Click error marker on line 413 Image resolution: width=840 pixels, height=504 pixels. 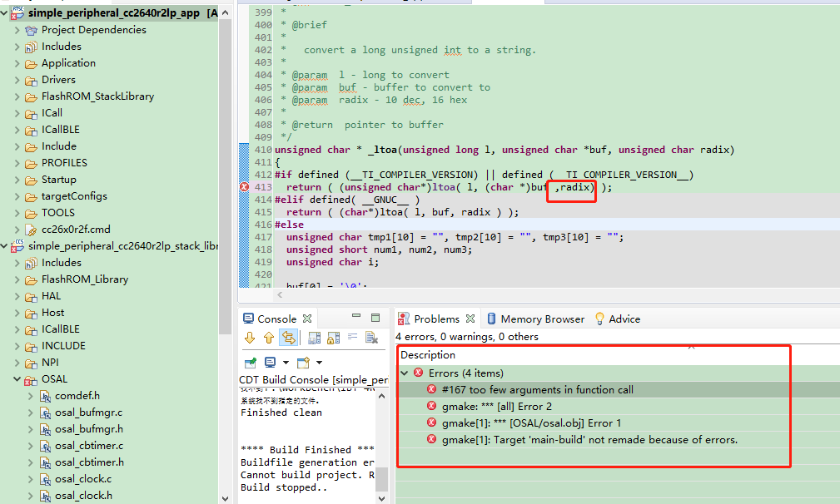tap(244, 187)
